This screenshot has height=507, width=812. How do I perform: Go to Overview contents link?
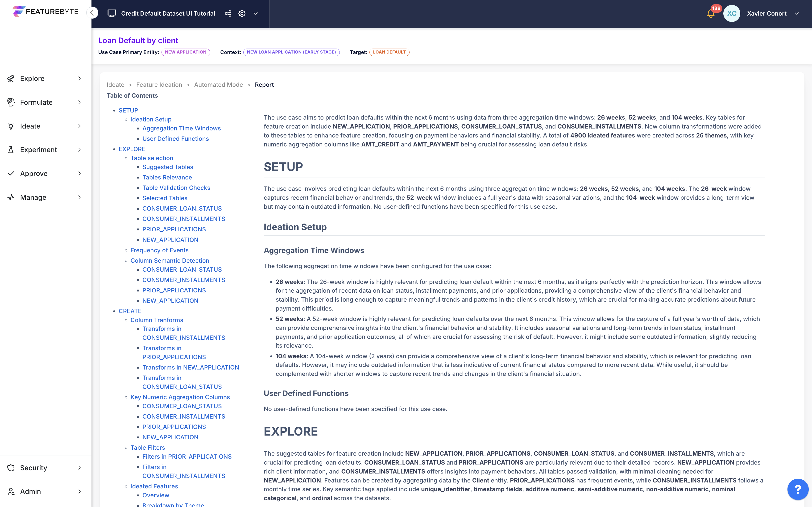(x=156, y=495)
